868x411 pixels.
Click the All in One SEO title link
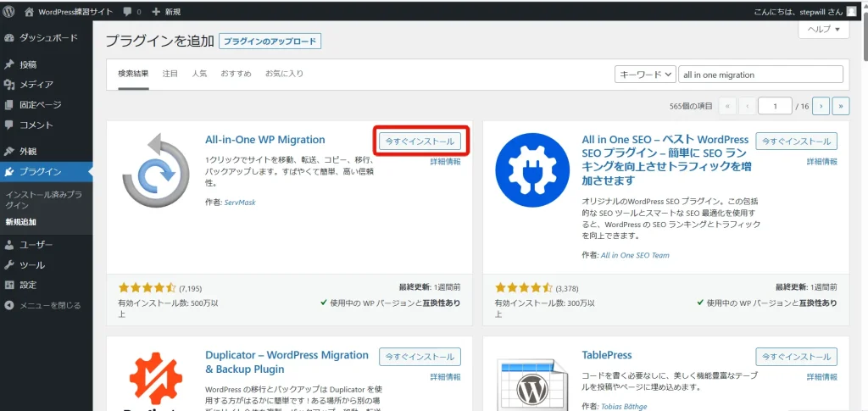[665, 160]
